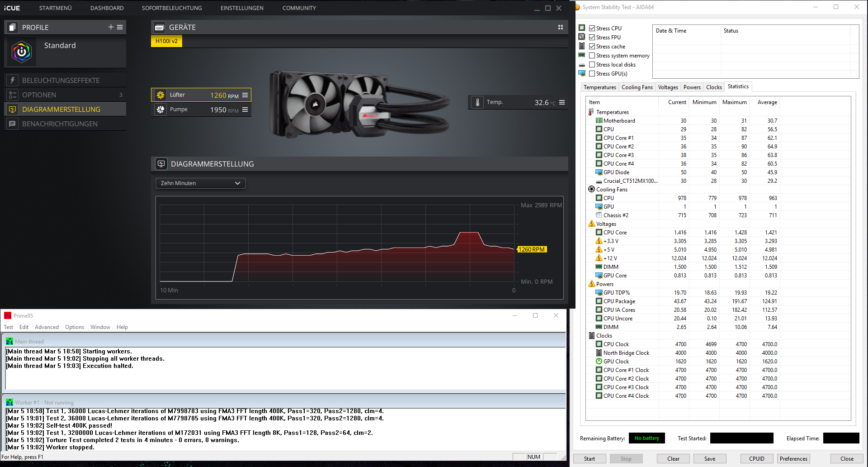Uncheck the Stress cache checkbox
Image resolution: width=868 pixels, height=467 pixels.
coord(592,46)
